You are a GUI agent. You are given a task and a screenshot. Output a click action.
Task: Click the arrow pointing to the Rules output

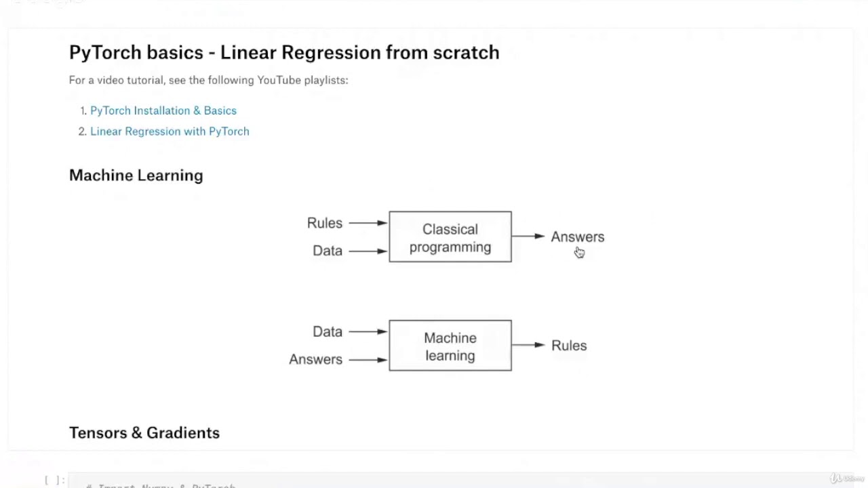(529, 345)
